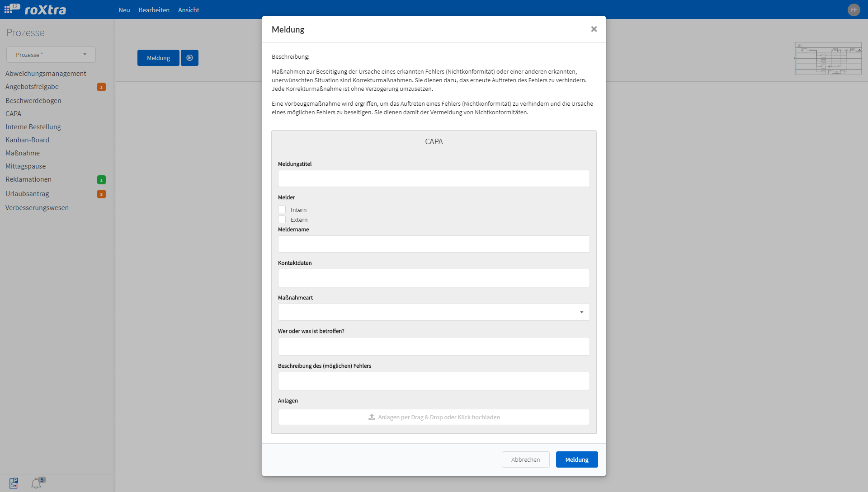Submit the form via the Meldung button
This screenshot has height=492, width=868.
(x=576, y=459)
